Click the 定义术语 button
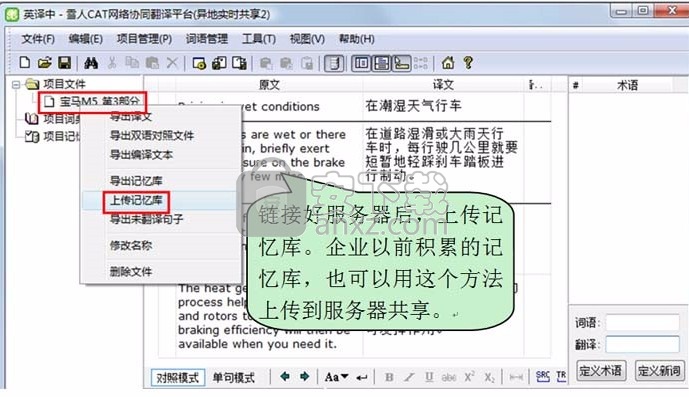 (600, 371)
